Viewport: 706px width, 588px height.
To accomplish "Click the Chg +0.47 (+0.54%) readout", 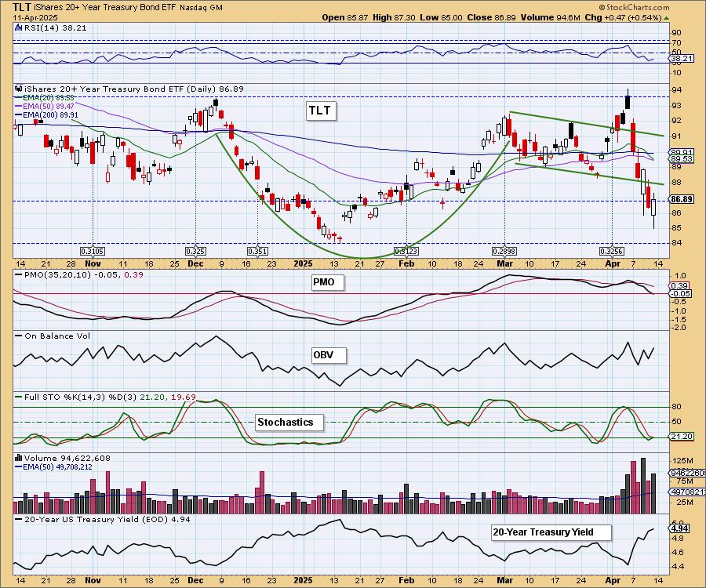I will point(623,17).
